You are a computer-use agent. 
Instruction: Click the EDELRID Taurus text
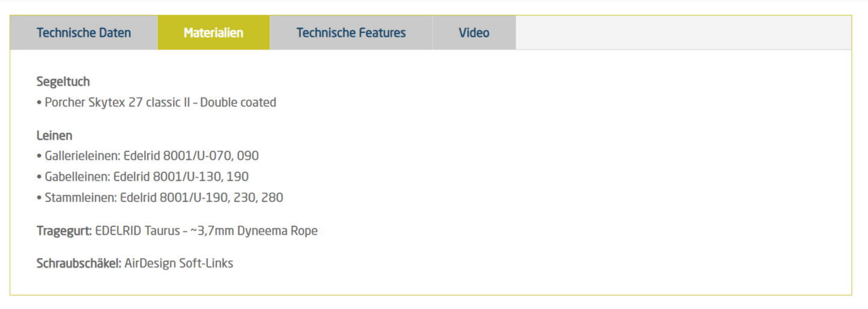click(138, 231)
